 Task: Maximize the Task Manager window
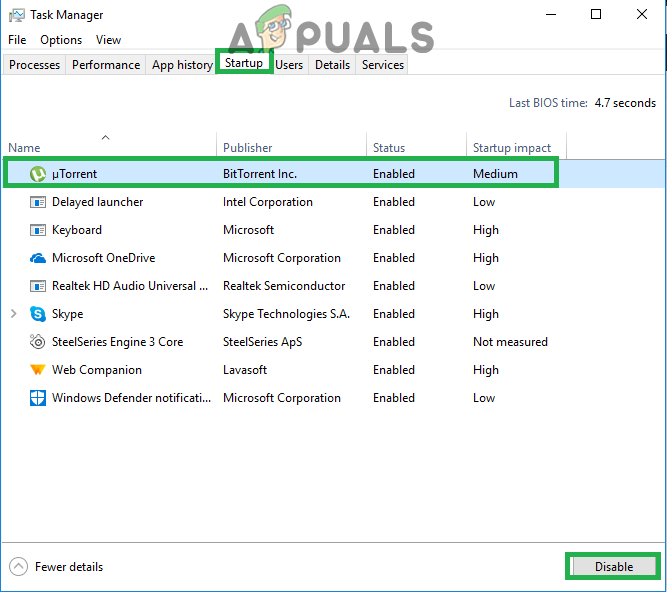596,14
